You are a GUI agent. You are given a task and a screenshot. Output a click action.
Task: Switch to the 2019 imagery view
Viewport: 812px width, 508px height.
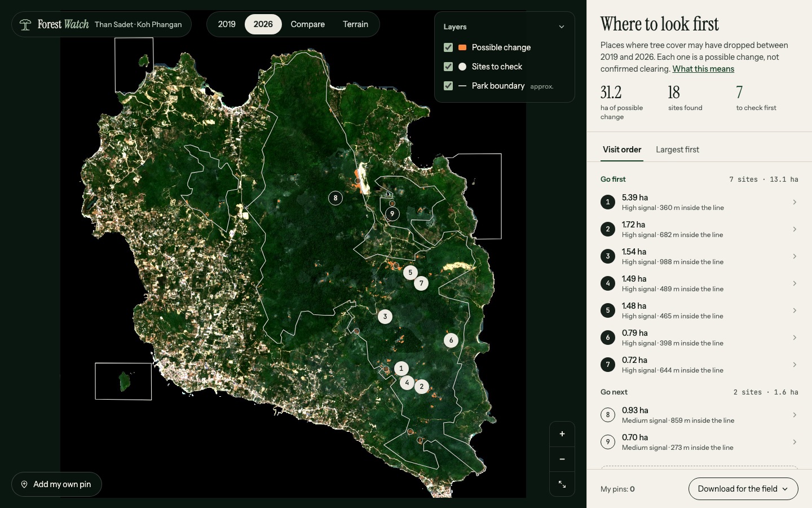(227, 24)
